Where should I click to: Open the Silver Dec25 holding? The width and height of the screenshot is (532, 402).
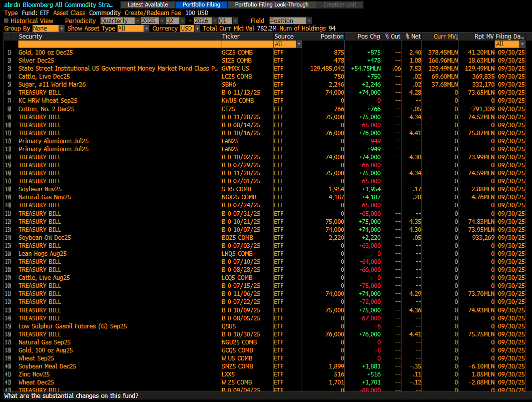[x=36, y=60]
